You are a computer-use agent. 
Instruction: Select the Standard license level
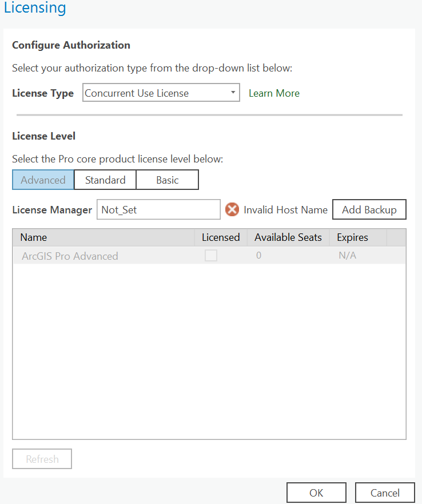pos(105,180)
